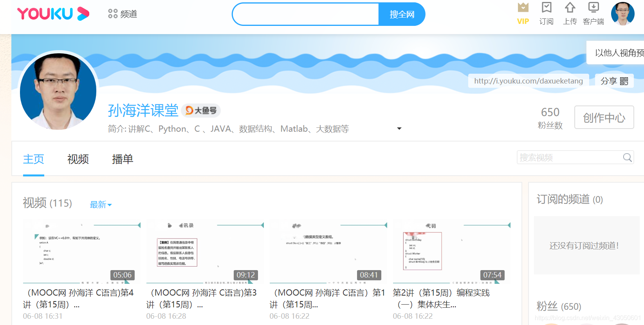Click the 订阅的频道 (0) heading

tap(570, 200)
